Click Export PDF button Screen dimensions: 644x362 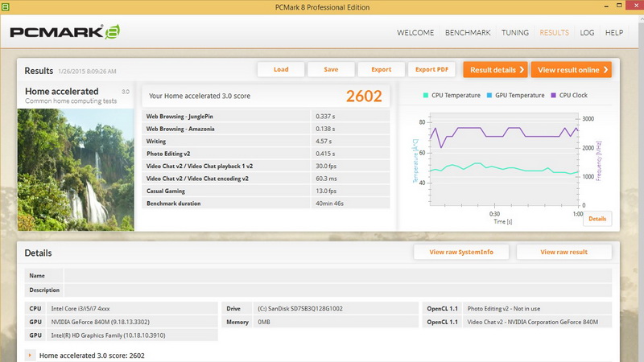point(431,69)
